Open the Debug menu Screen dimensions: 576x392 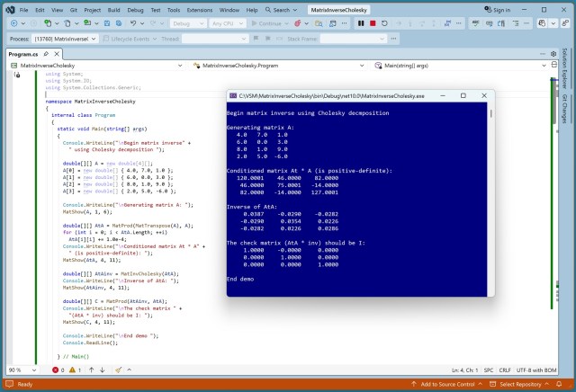[137, 10]
